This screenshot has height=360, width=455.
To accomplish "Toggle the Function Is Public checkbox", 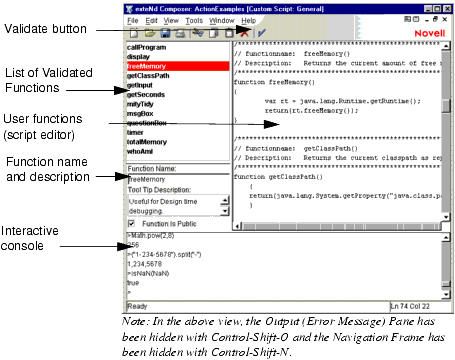I will tap(131, 223).
